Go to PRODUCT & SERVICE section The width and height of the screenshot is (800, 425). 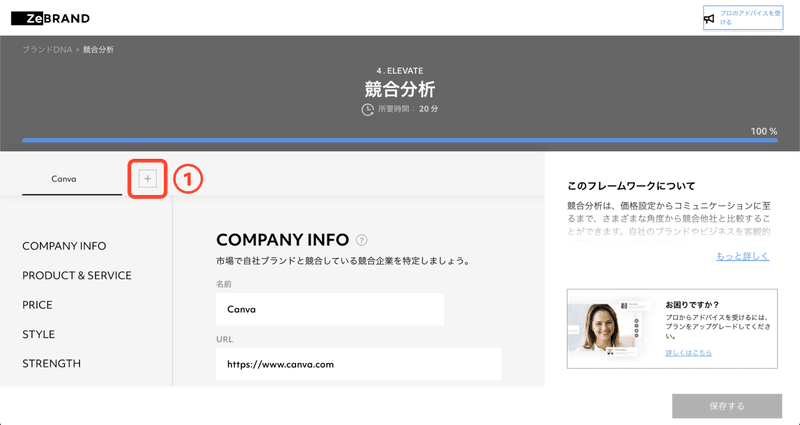point(77,276)
